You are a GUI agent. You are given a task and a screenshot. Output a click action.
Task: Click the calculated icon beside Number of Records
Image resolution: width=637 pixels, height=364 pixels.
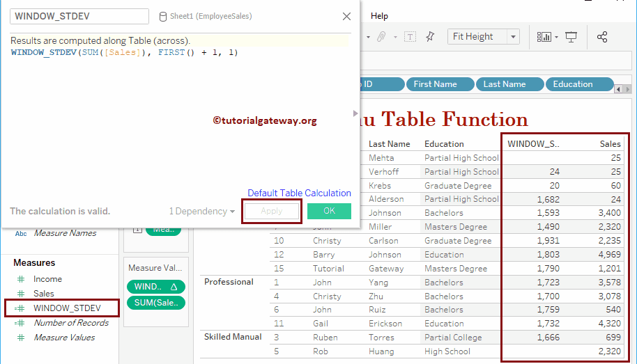[20, 323]
